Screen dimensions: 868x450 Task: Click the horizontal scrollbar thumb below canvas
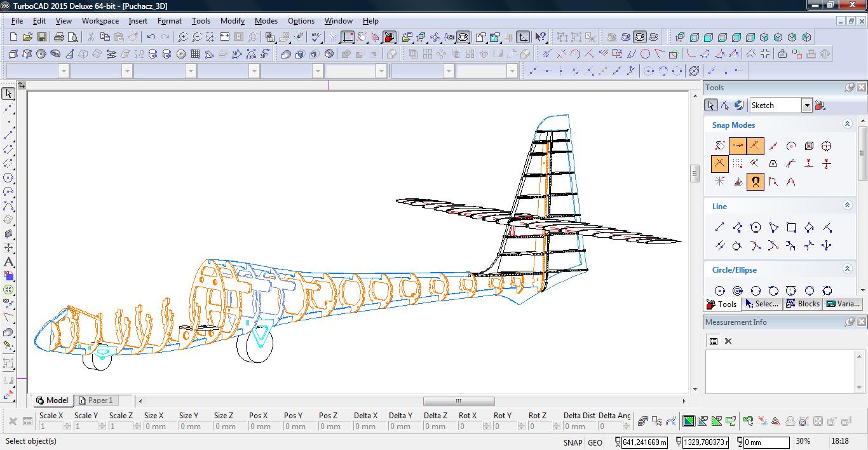pyautogui.click(x=459, y=401)
